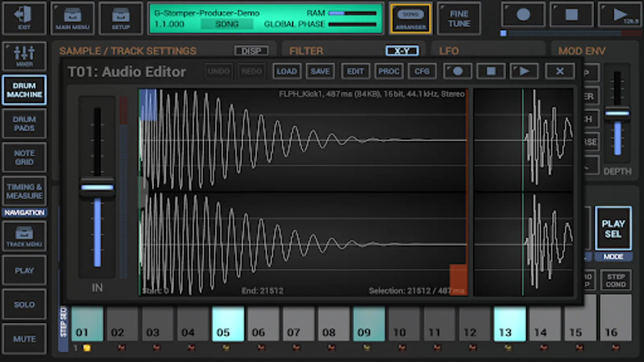Open the SAMPLE / TRACK SETTINGS section
The image size is (644, 362).
pos(128,51)
